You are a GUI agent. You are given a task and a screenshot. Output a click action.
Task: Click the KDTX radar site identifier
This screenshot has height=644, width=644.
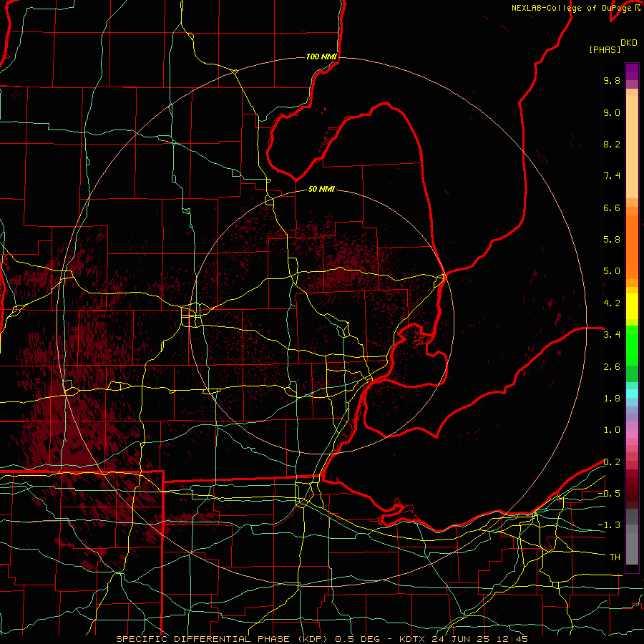tap(413, 639)
